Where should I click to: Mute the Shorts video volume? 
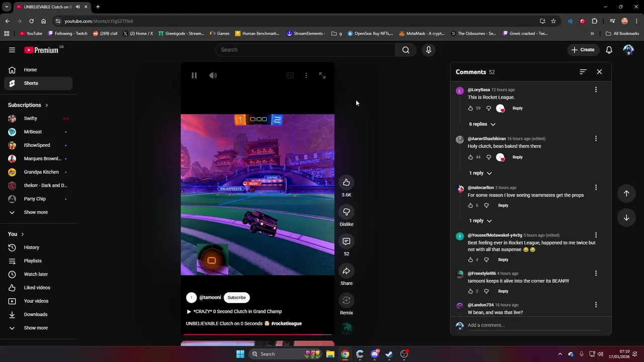213,75
